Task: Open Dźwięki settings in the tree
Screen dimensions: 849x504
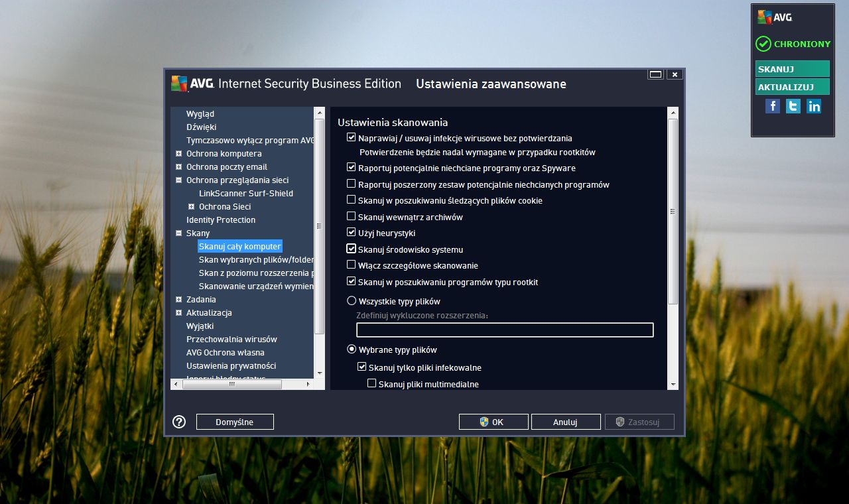Action: click(201, 127)
